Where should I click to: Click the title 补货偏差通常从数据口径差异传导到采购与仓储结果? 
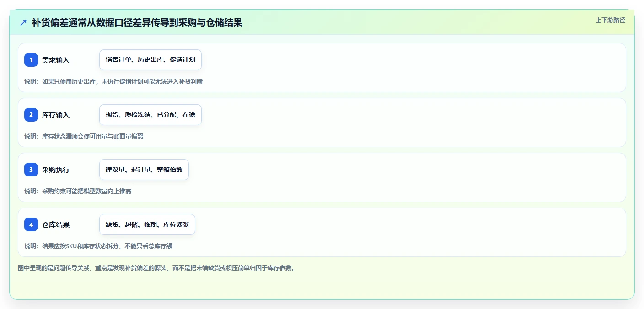137,22
